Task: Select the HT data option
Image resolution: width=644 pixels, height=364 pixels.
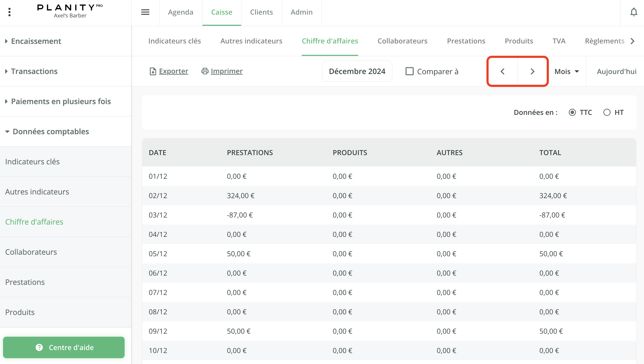Action: click(607, 113)
